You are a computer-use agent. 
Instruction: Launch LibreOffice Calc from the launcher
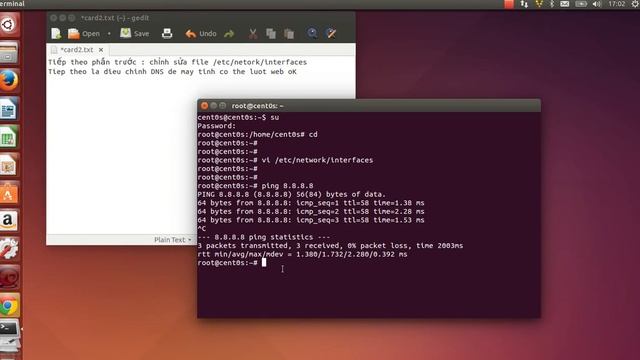(9, 137)
